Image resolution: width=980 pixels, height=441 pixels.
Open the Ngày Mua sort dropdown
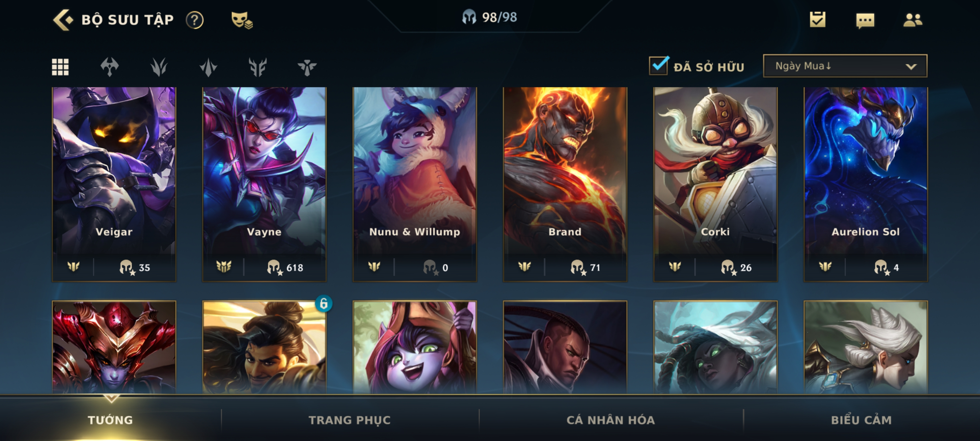tap(845, 66)
